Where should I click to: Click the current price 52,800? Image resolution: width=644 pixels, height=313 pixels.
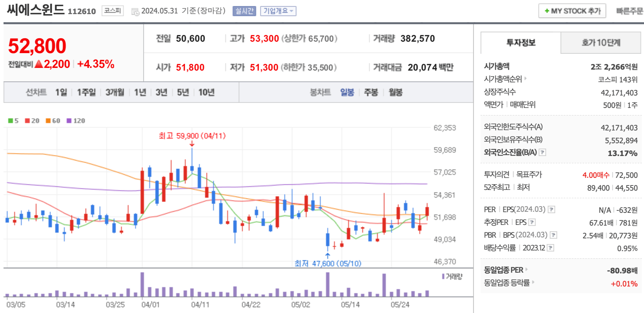point(37,46)
